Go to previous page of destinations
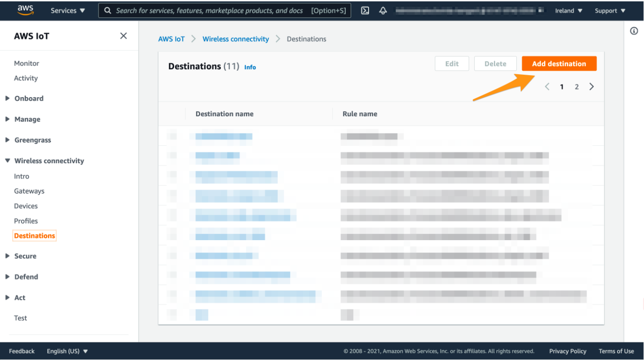This screenshot has height=360, width=644. pyautogui.click(x=547, y=87)
